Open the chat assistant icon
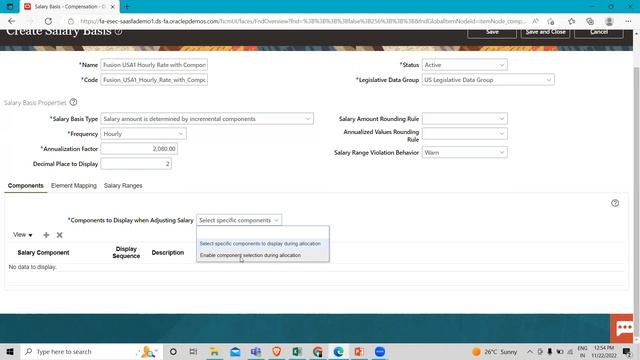The height and width of the screenshot is (360, 640). click(622, 328)
